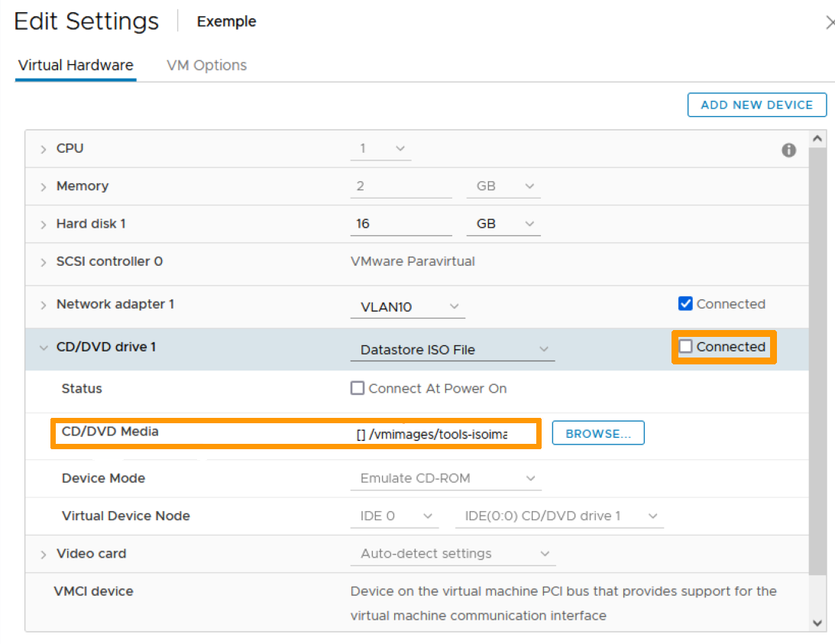Click the ADD NEW DEVICE button
This screenshot has width=835, height=644.
[756, 105]
